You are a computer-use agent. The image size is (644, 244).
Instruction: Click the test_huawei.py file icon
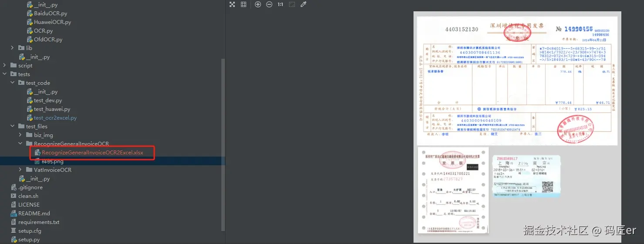coord(30,109)
